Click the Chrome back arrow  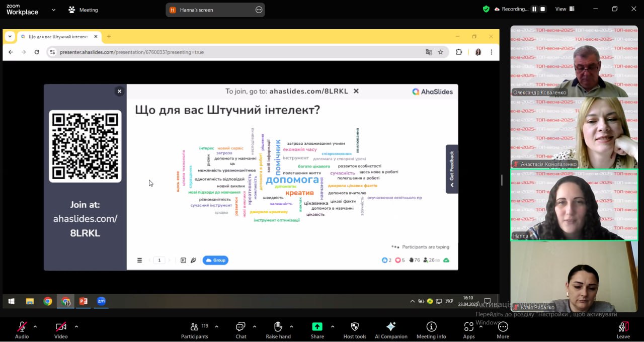click(x=11, y=52)
